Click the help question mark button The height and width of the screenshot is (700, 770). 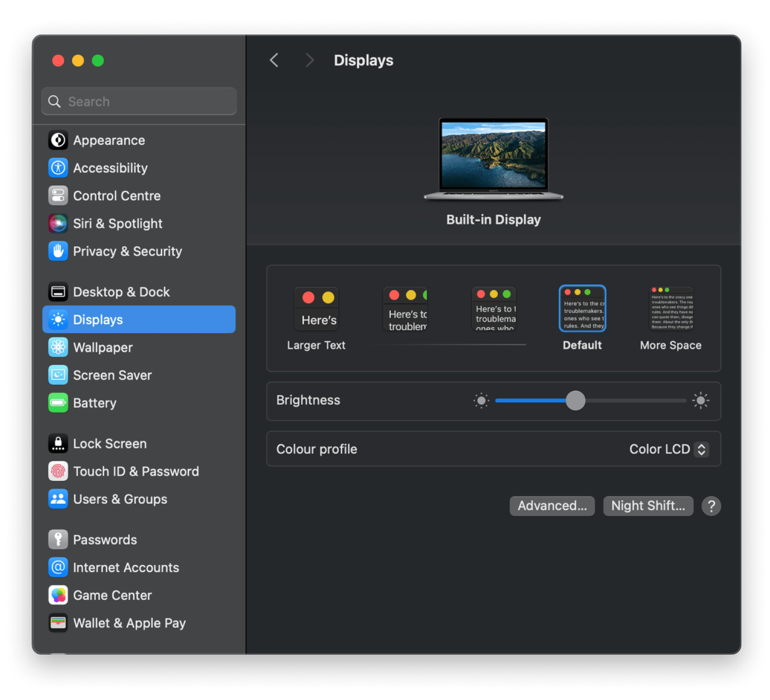[711, 506]
